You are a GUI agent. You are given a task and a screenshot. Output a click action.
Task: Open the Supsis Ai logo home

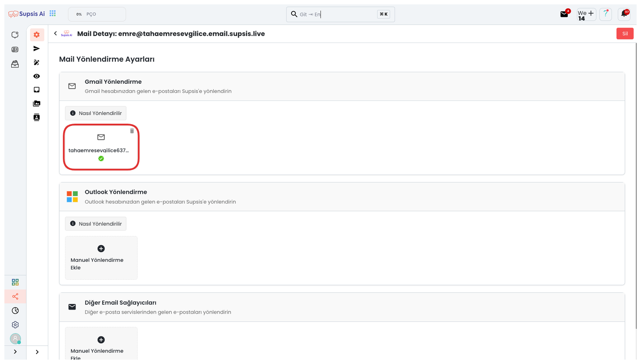[26, 14]
